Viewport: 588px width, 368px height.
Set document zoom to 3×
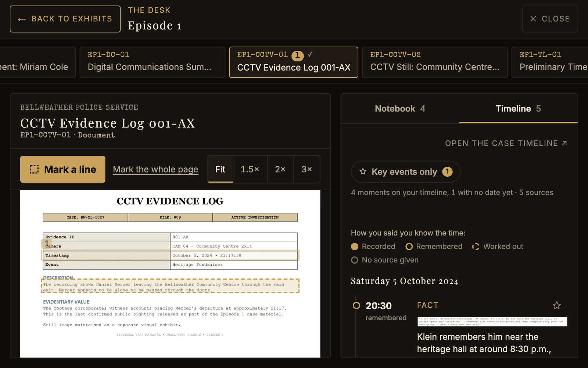pos(307,169)
